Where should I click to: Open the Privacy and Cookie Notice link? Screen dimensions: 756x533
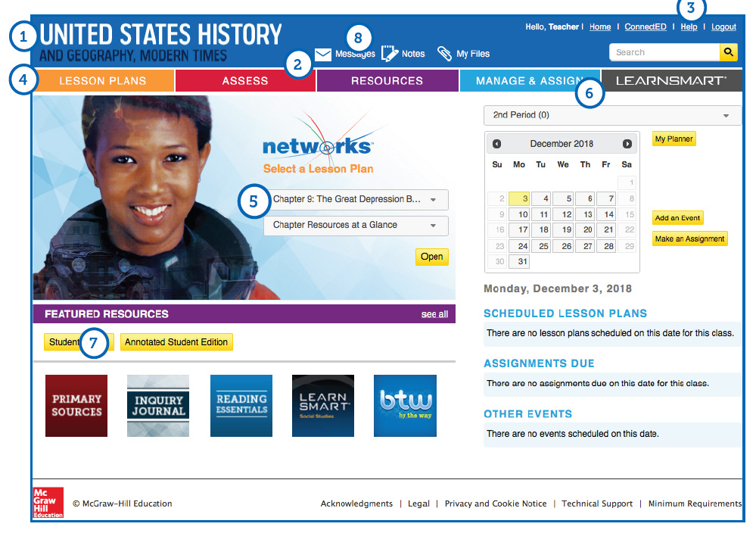coord(496,503)
